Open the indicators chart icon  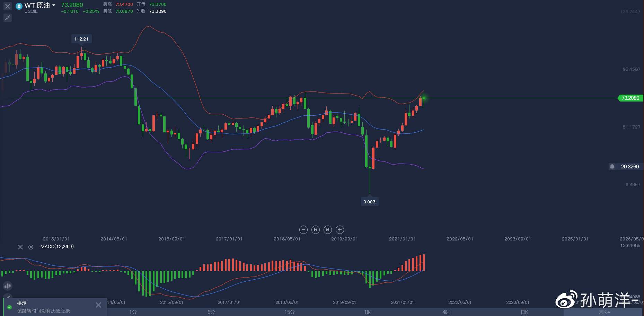[7, 286]
